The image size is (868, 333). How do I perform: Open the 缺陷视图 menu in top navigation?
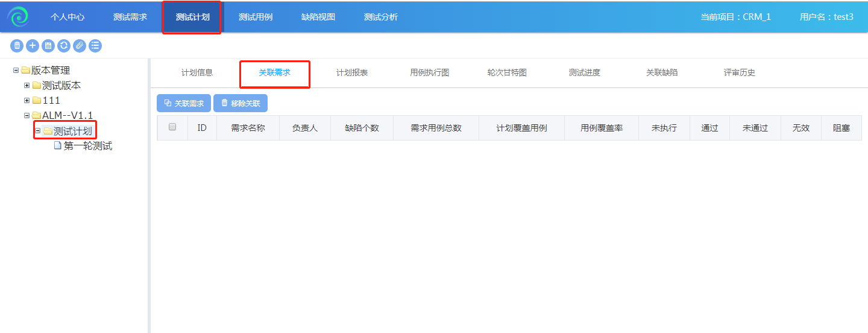pos(318,17)
